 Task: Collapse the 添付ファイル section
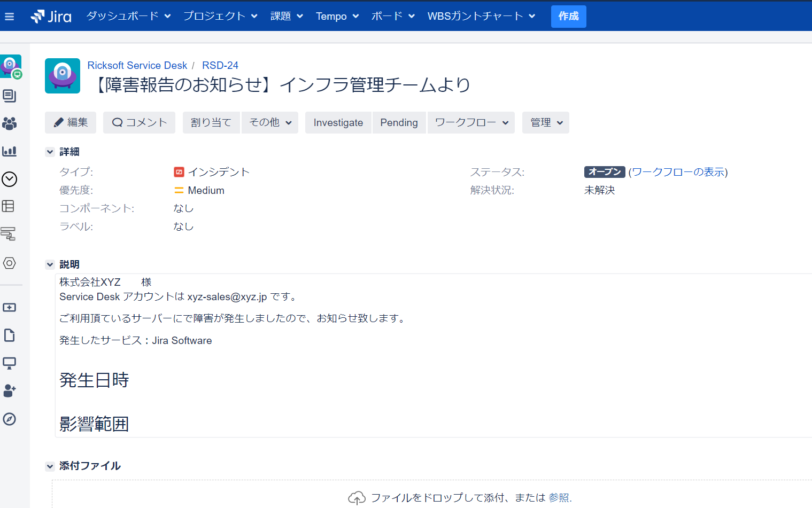click(50, 466)
